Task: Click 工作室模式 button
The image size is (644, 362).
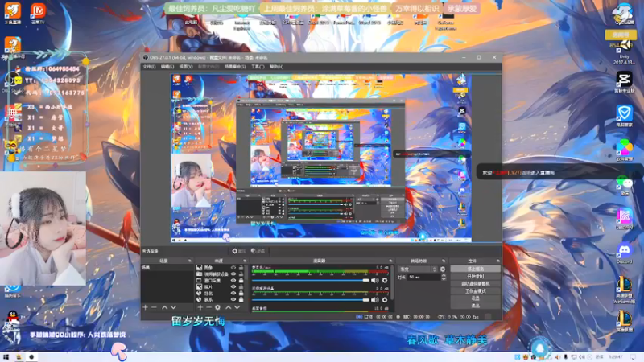Action: click(x=475, y=291)
